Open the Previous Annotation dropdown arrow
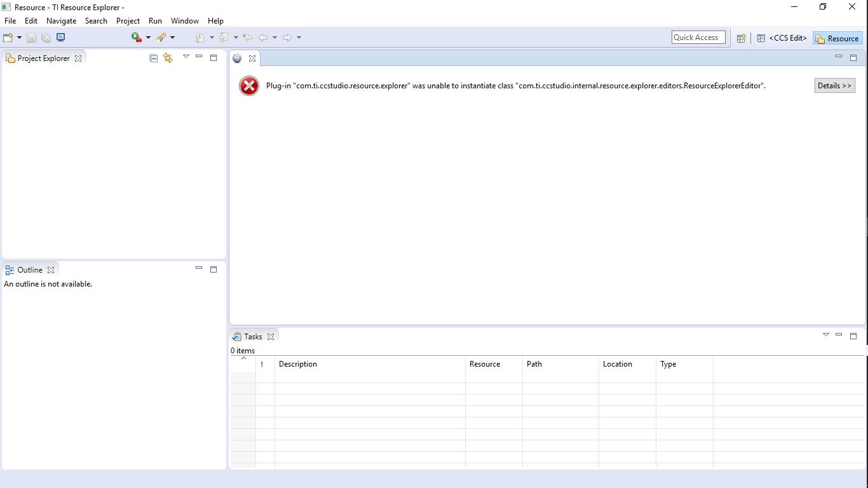Image resolution: width=868 pixels, height=488 pixels. pos(236,37)
